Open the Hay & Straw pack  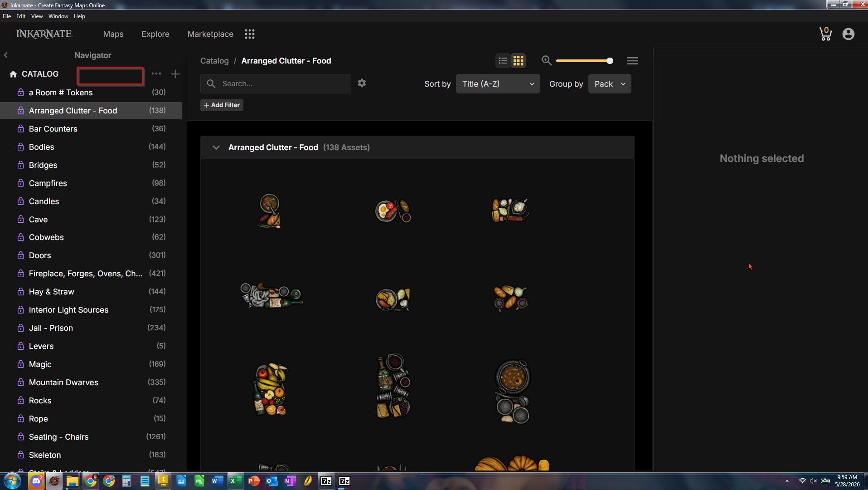coord(91,292)
